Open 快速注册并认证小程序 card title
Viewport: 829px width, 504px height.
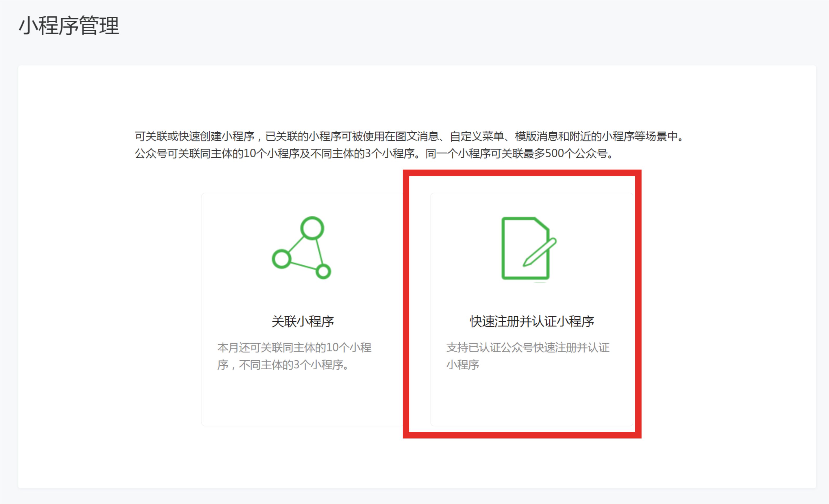(x=532, y=322)
